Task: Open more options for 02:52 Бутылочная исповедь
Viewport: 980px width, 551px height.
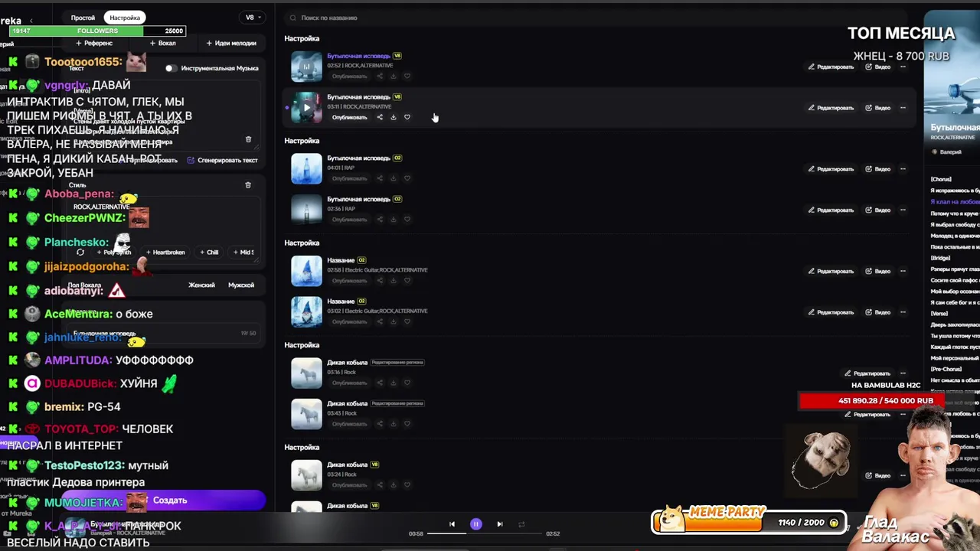Action: [x=903, y=67]
